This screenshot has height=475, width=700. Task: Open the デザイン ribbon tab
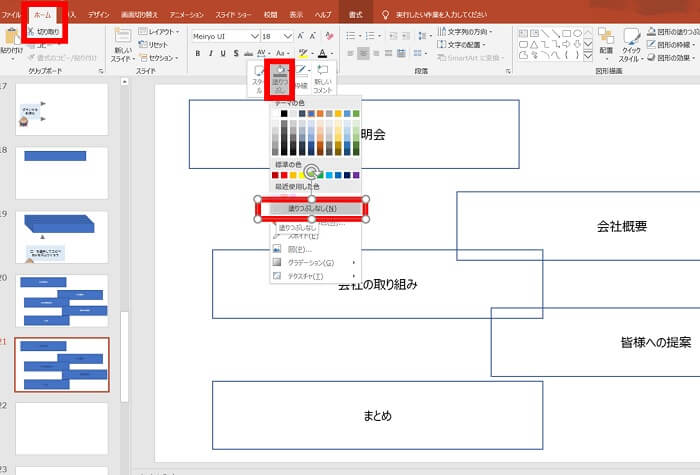98,16
